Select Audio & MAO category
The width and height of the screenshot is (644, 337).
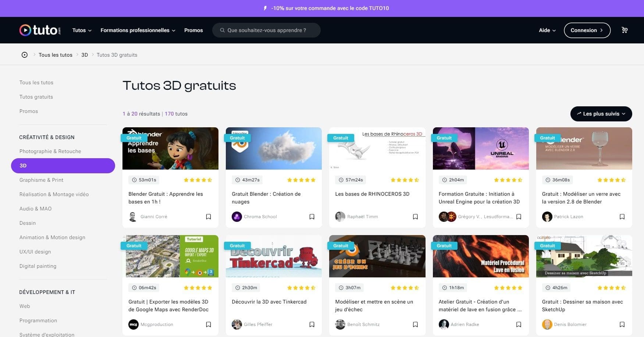(x=35, y=209)
